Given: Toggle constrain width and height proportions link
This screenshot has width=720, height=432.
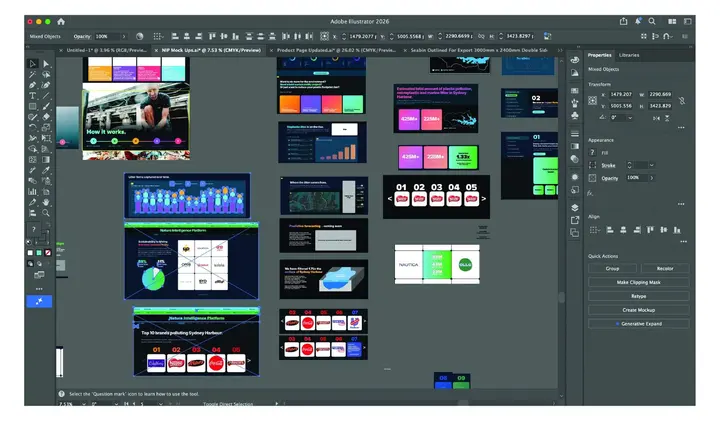Looking at the screenshot, I should (x=682, y=101).
